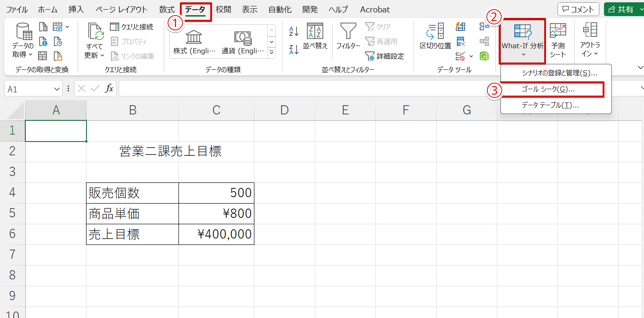Click the Flash Fill icon
The width and height of the screenshot is (644, 318).
(x=460, y=27)
